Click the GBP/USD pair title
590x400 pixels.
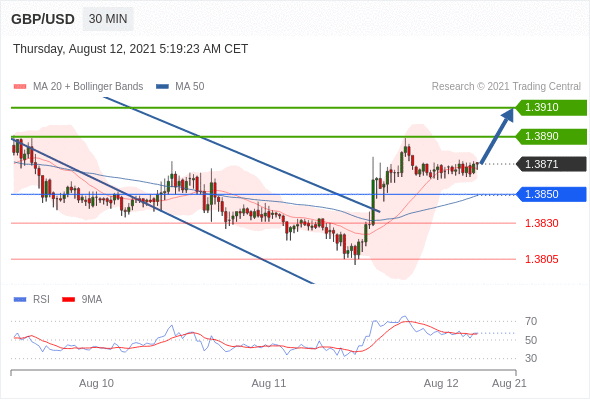click(43, 19)
